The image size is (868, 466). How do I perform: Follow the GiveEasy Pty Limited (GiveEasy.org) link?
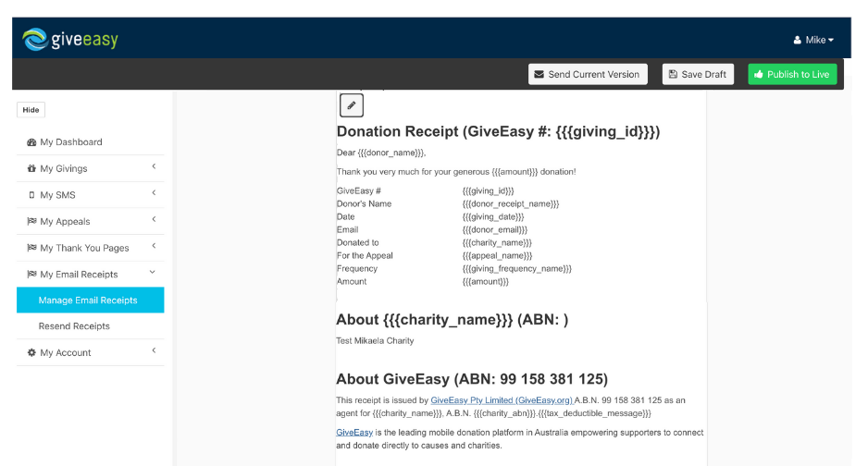(502, 400)
